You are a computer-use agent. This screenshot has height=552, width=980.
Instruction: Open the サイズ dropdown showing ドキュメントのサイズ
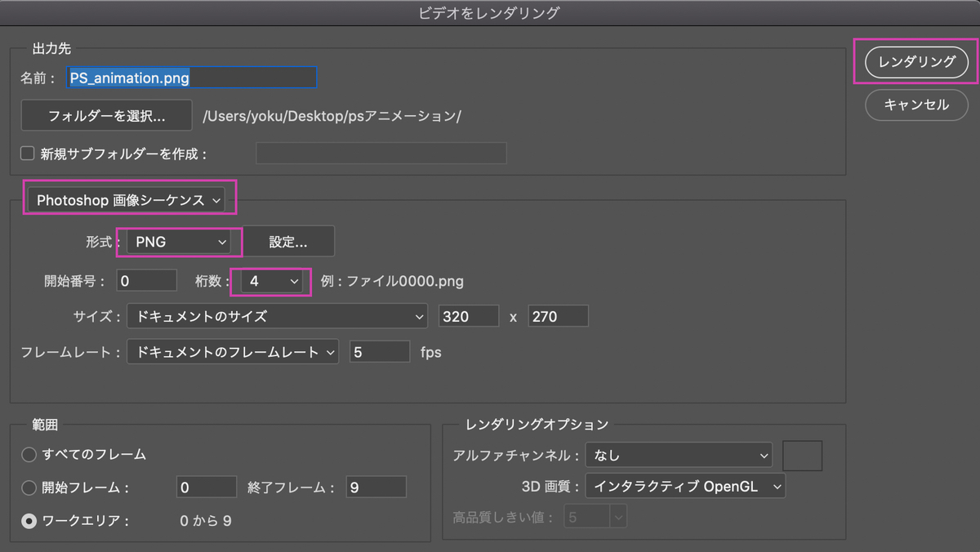pyautogui.click(x=278, y=316)
